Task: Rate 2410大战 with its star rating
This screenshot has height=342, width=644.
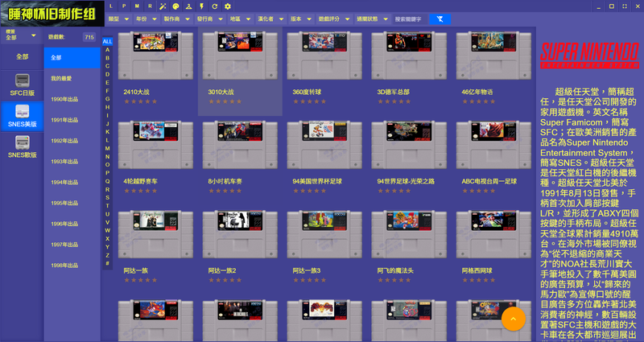Action: pos(140,101)
